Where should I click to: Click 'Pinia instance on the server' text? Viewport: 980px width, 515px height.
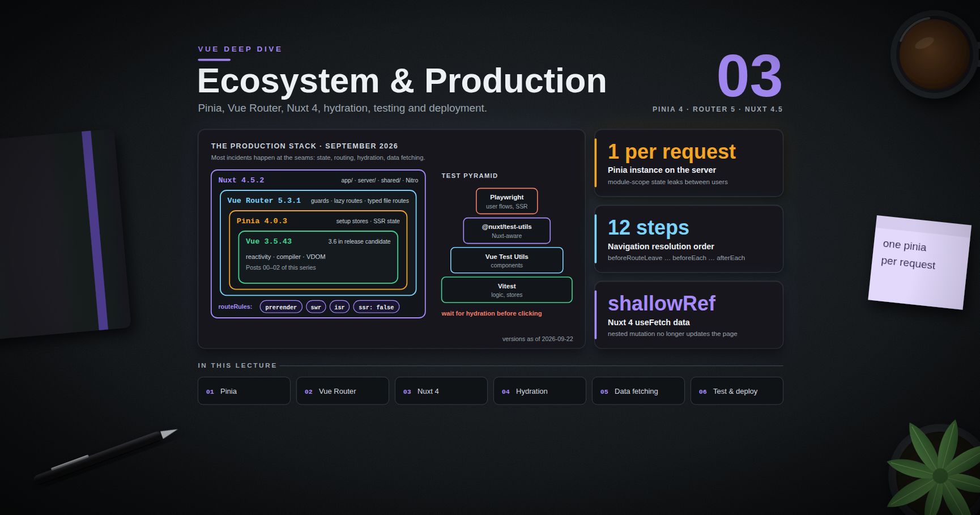point(662,170)
